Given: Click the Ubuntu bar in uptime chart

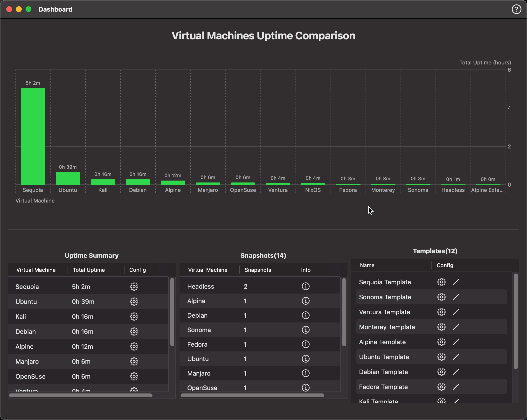Looking at the screenshot, I should [x=68, y=178].
